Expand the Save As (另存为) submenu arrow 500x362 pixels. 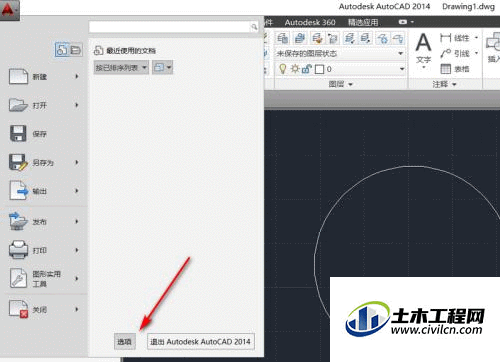[77, 162]
